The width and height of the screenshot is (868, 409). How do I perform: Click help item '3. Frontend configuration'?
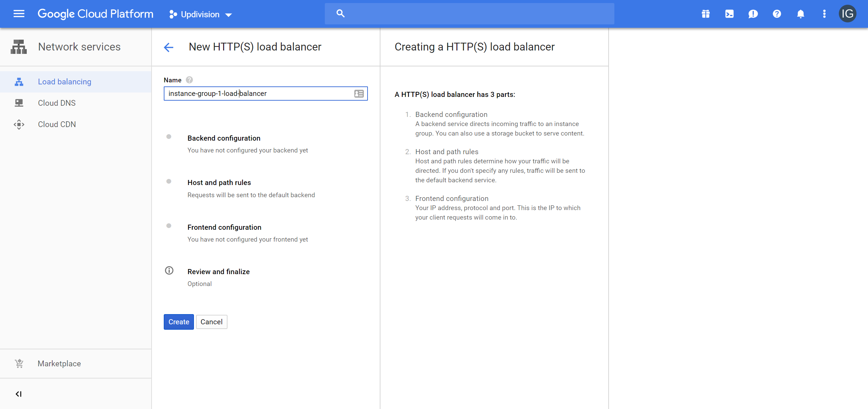452,199
